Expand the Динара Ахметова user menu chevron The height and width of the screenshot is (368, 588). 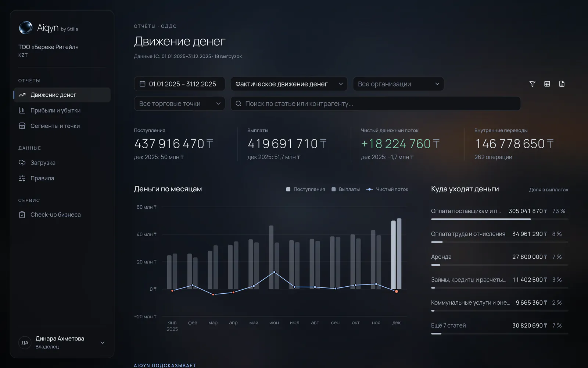click(x=103, y=343)
